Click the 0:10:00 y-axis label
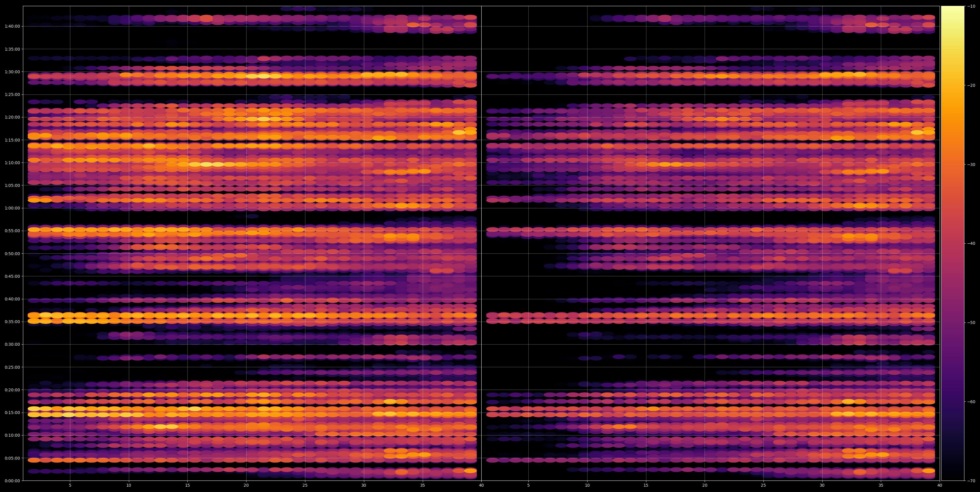 13,435
